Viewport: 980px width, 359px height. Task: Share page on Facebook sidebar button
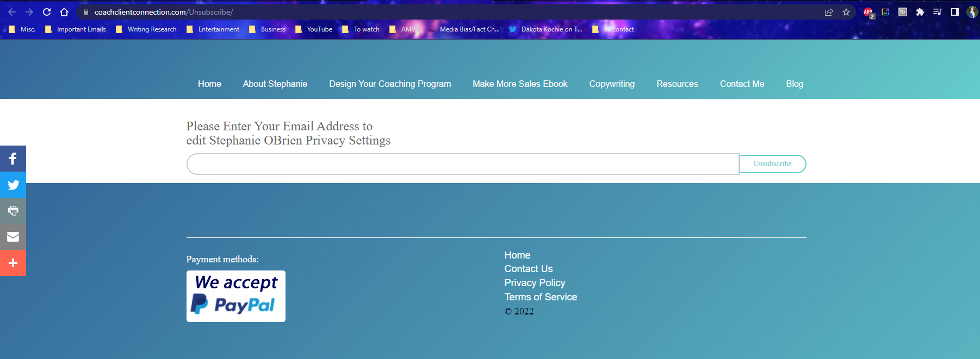tap(13, 159)
